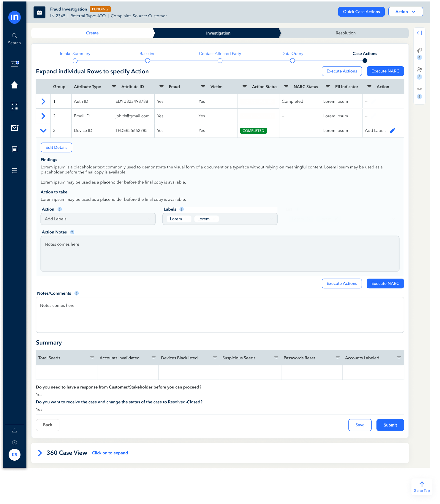Screen dimensions: 440x504
Task: Open the Home icon in sidebar
Action: pyautogui.click(x=14, y=85)
